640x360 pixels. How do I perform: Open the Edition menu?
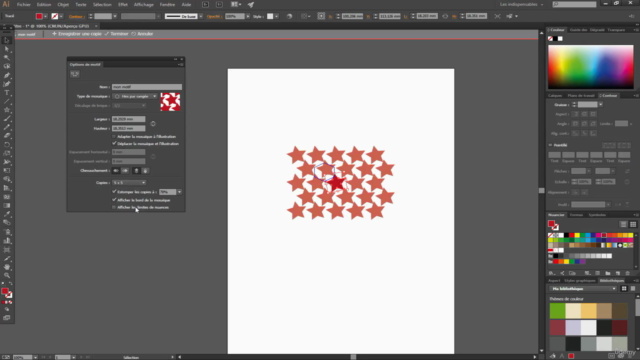click(x=44, y=4)
